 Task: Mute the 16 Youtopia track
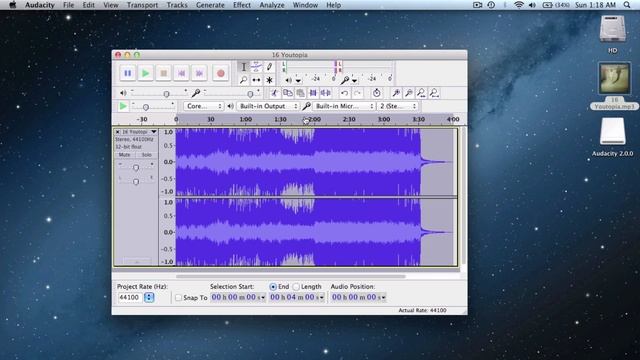(x=124, y=155)
